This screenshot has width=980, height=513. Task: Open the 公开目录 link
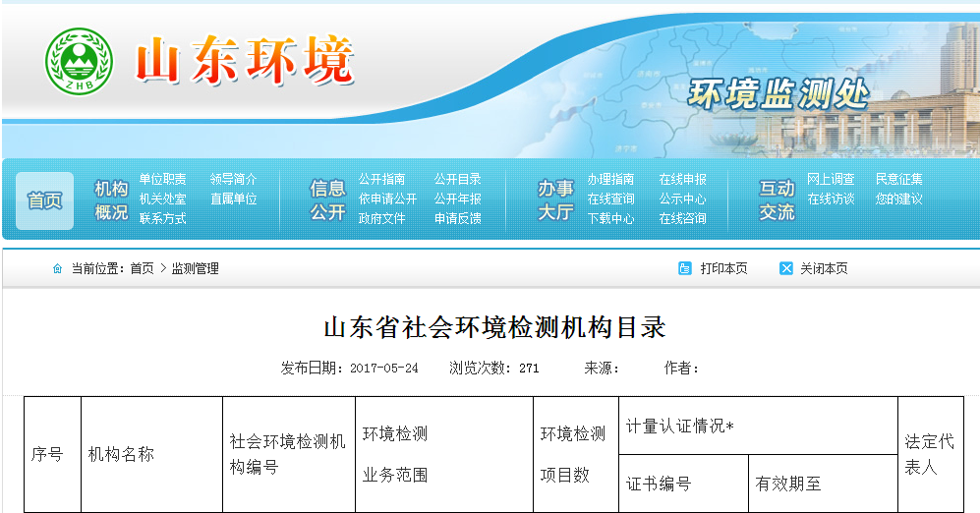[457, 179]
